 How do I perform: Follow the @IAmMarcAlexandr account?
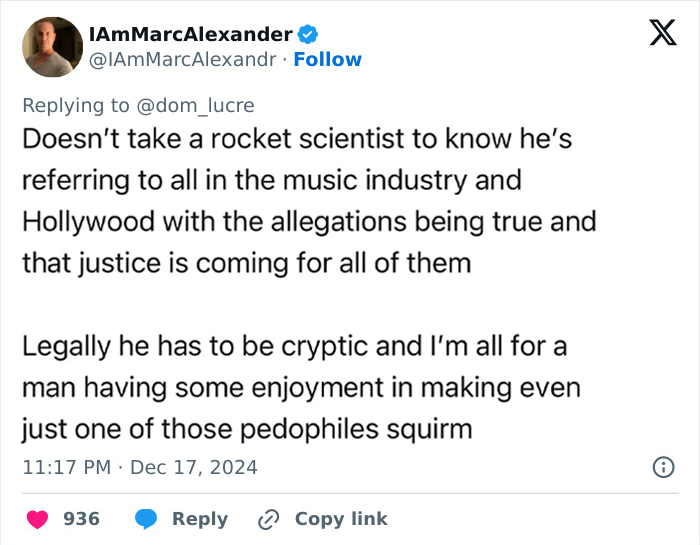[328, 60]
